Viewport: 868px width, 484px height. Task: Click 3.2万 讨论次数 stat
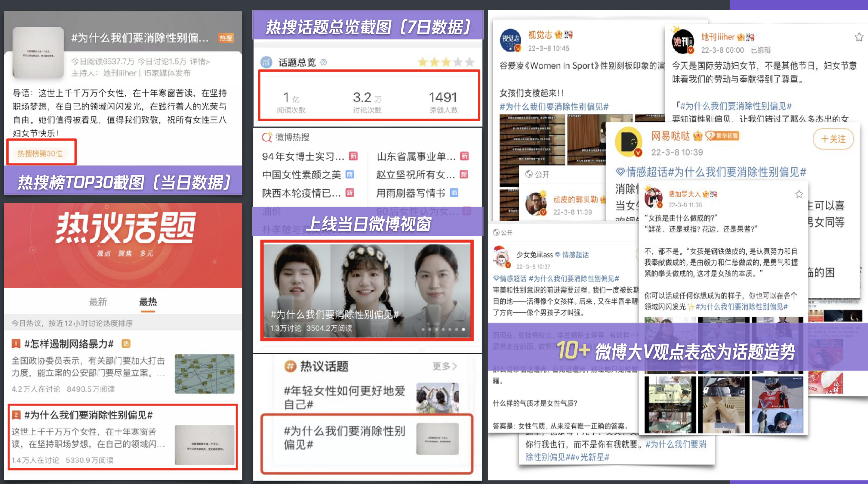[367, 102]
